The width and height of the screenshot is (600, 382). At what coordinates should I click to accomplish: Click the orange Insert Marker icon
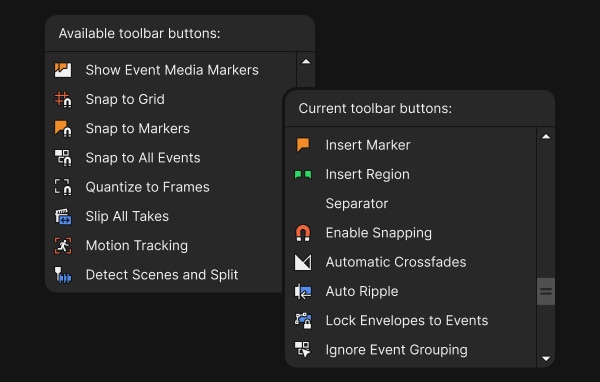tap(303, 145)
